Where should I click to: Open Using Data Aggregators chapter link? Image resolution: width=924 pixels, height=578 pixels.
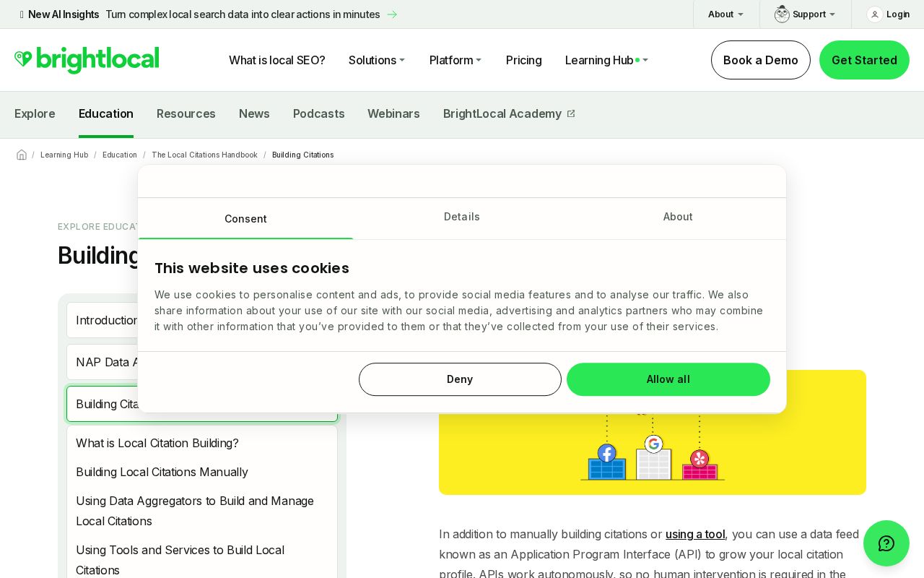click(195, 511)
